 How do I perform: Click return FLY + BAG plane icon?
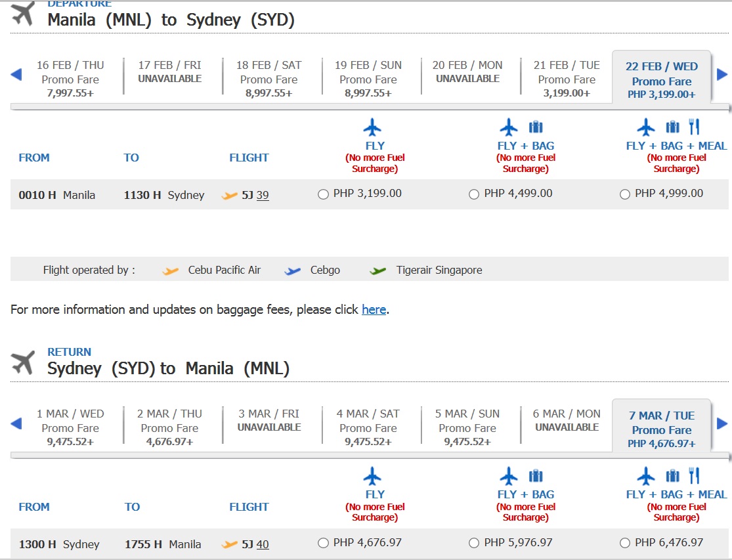tap(509, 476)
